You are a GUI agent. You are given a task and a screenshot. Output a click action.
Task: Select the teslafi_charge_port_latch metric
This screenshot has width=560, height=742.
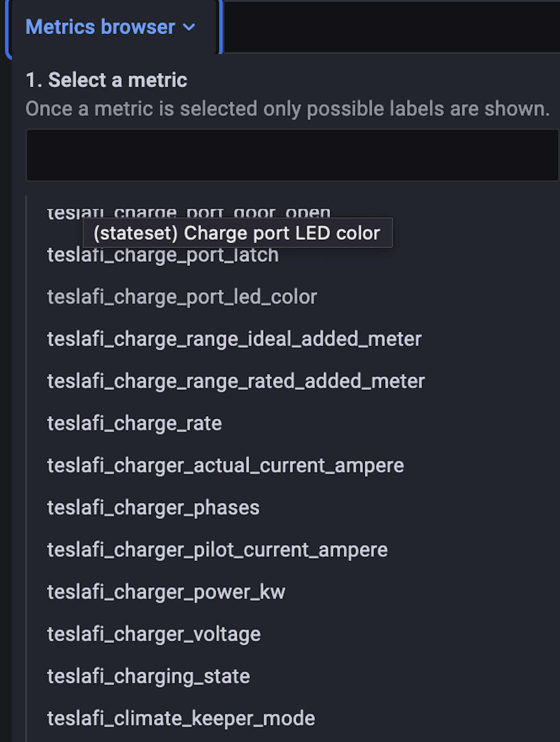(x=163, y=254)
